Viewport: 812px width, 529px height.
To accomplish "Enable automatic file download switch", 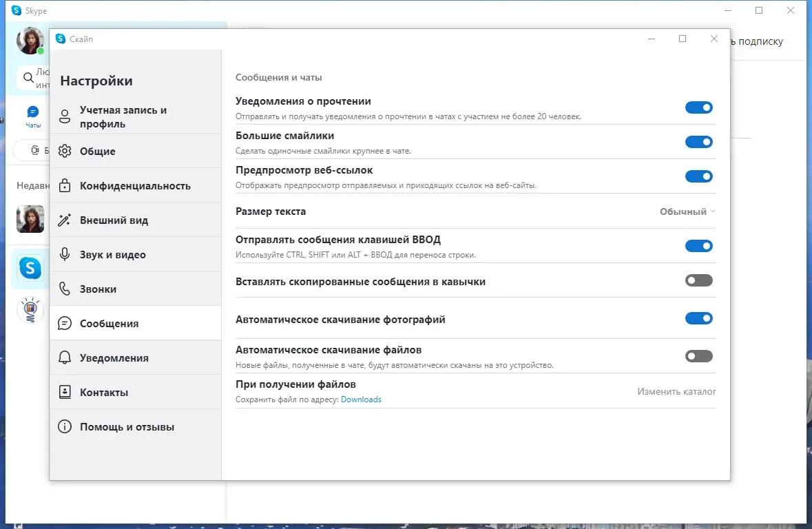I will pos(698,356).
